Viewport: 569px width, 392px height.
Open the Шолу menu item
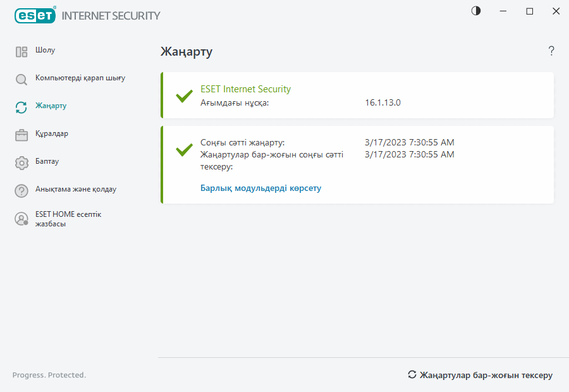[x=45, y=50]
